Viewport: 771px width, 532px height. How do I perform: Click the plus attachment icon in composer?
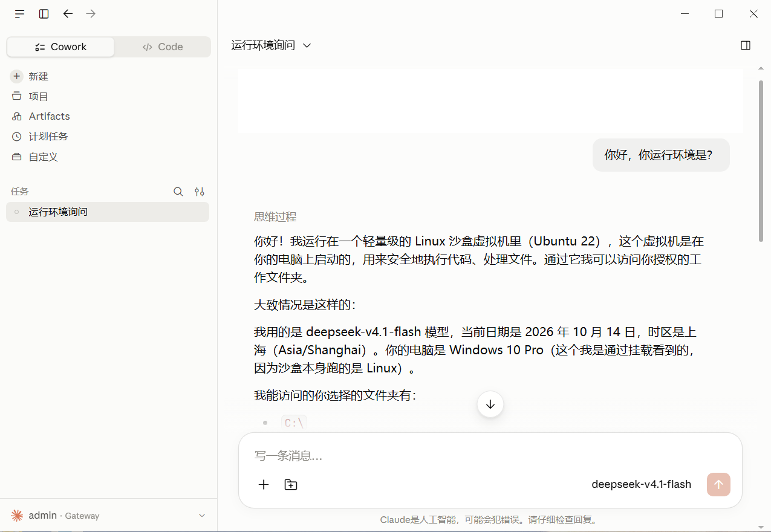[264, 484]
